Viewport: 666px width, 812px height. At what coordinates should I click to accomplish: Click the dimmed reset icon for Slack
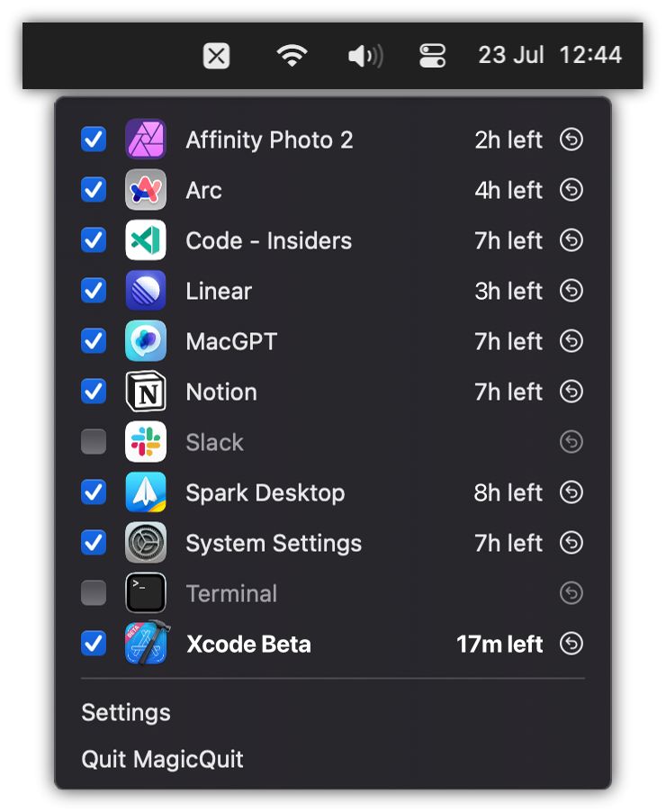click(571, 442)
